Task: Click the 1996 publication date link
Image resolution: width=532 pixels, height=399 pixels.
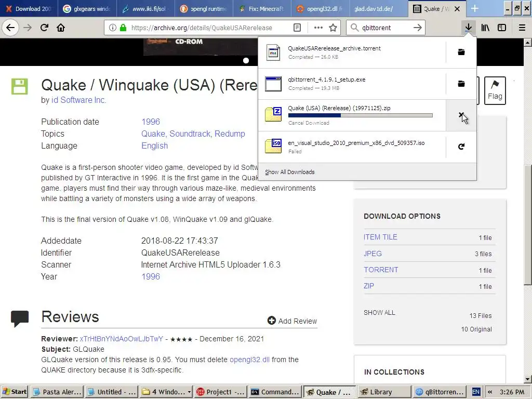Action: tap(151, 122)
